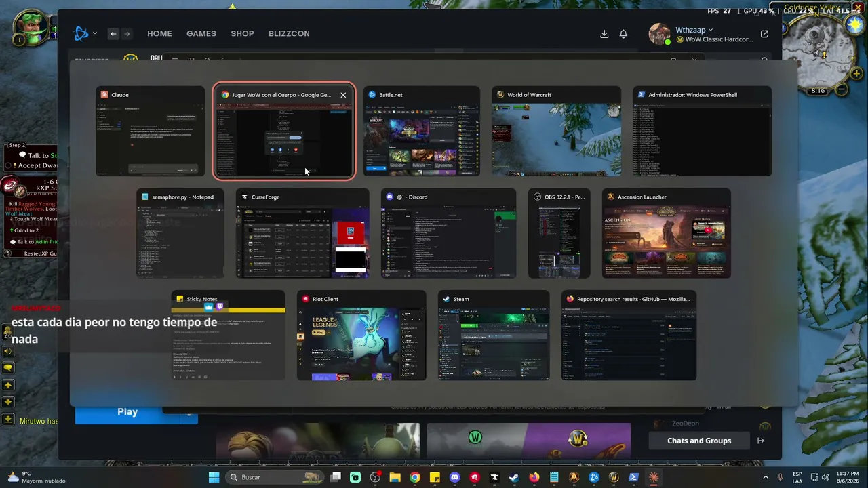Open the HOME tab in Battle.net

(x=160, y=33)
